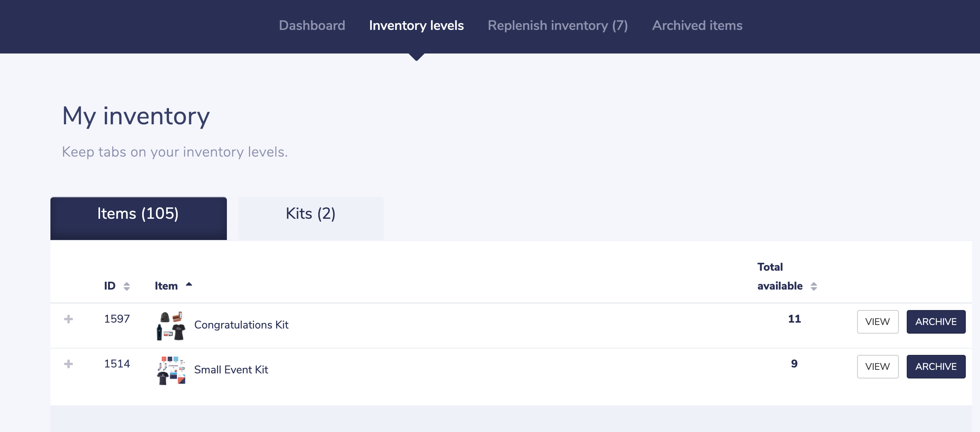Click the Congratulations Kit item name
This screenshot has width=980, height=432.
click(241, 325)
